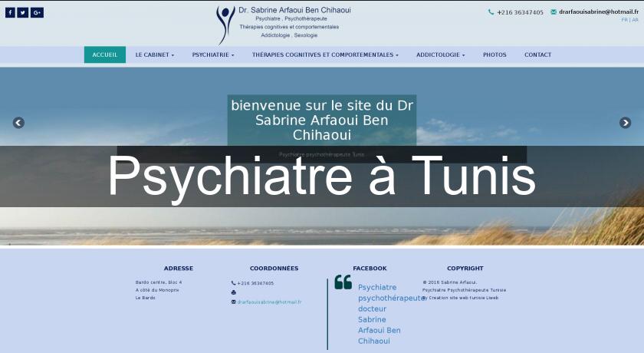Click 'Thérapies cognitives et comportementales' header subtitle
The image size is (644, 353).
pos(289,27)
